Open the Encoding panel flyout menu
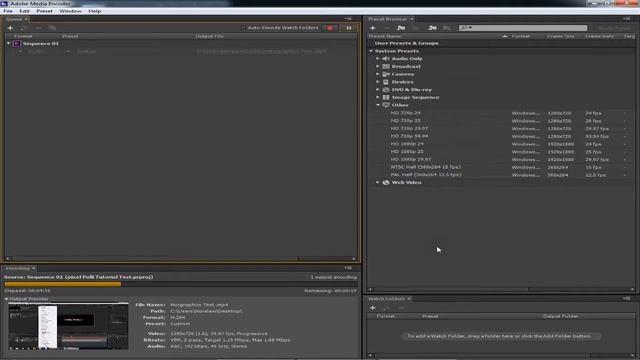640x360 pixels. click(x=348, y=268)
